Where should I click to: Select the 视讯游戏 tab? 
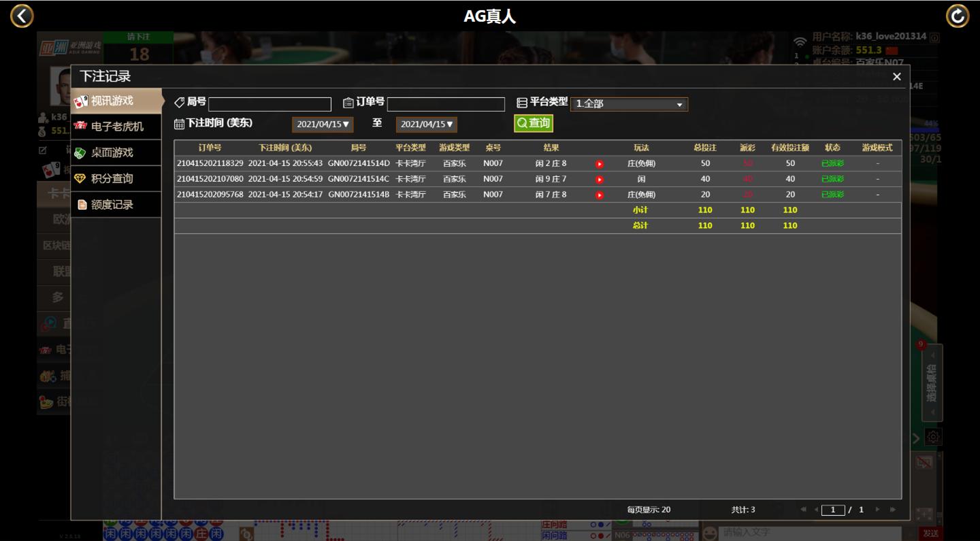[x=116, y=101]
